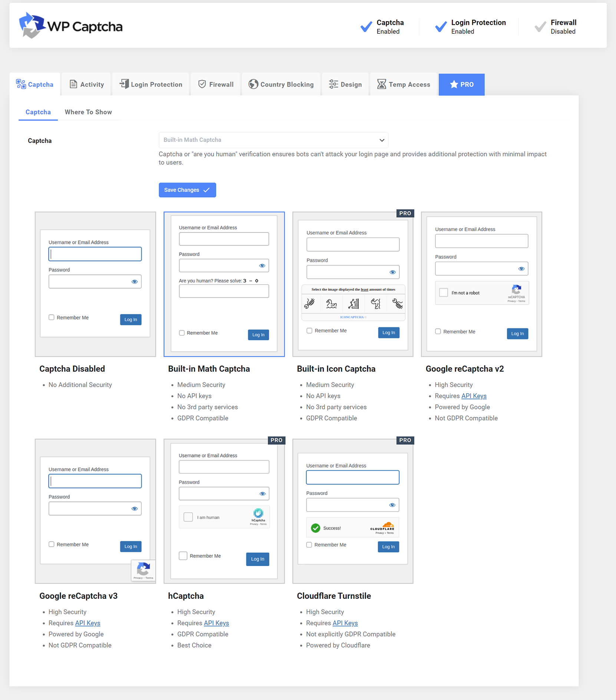Viewport: 616px width, 700px height.
Task: Open API Keys link under reCaptcha v3
Action: [88, 623]
